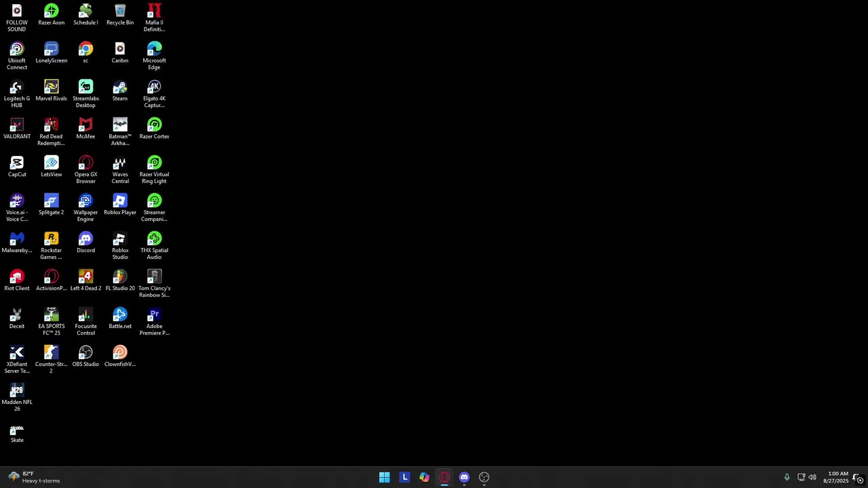
Task: Click the McAfee desktop icon
Action: (85, 129)
